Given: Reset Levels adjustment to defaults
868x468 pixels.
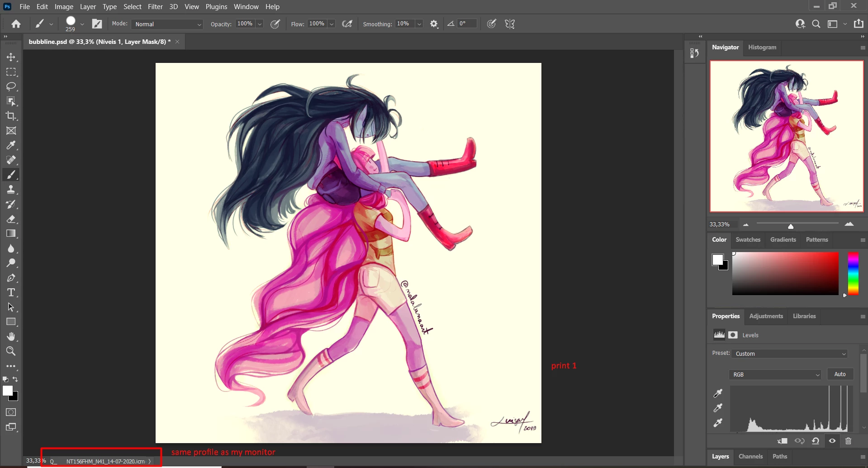Looking at the screenshot, I should [x=816, y=441].
